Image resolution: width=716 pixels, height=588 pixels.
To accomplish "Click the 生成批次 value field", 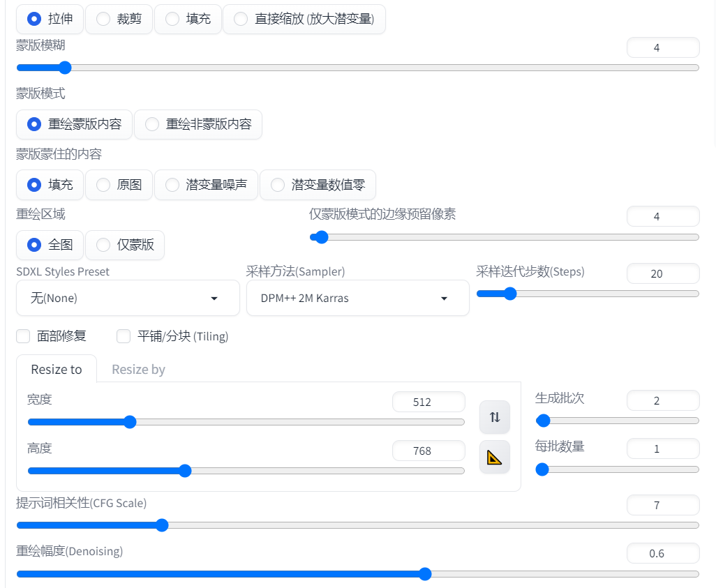I will coord(663,400).
